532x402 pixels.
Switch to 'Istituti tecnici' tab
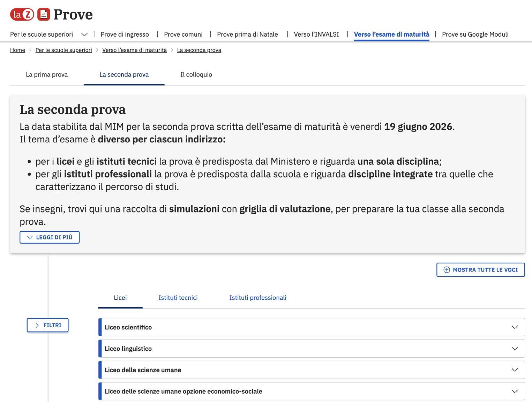pos(178,298)
